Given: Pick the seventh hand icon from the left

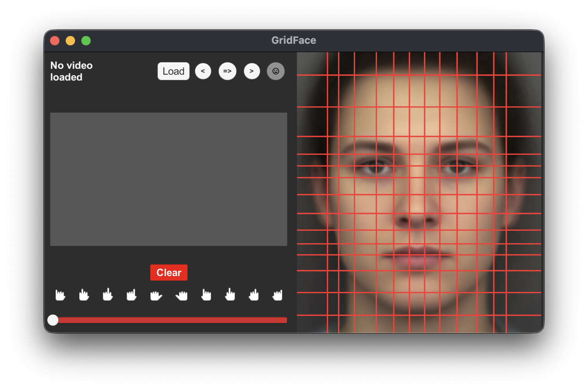Looking at the screenshot, I should pyautogui.click(x=206, y=295).
